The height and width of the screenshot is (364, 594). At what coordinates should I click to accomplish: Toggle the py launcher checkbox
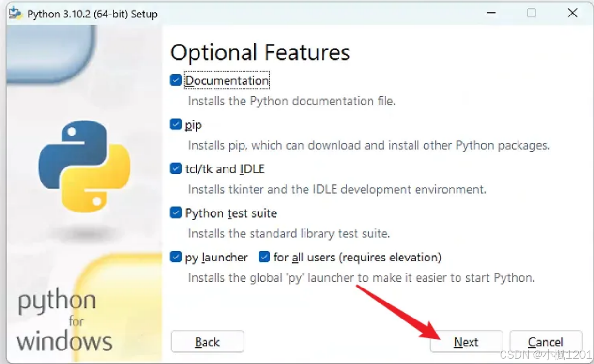pyautogui.click(x=176, y=257)
